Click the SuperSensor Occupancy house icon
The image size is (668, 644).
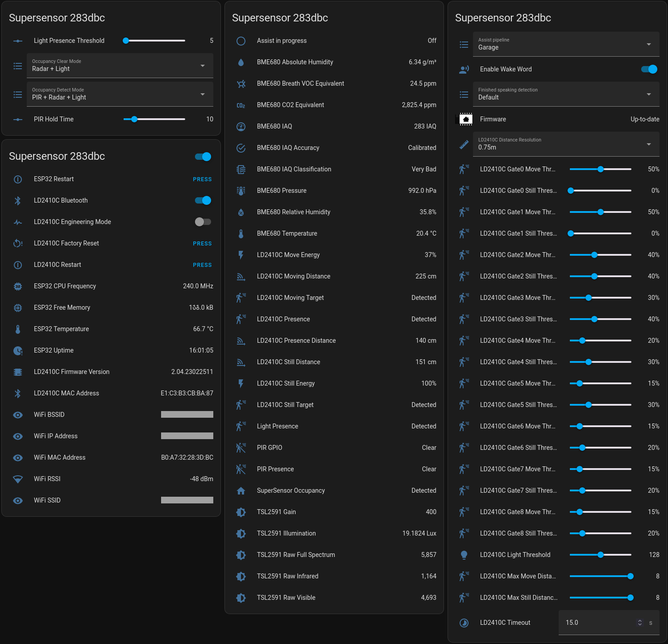tap(241, 490)
